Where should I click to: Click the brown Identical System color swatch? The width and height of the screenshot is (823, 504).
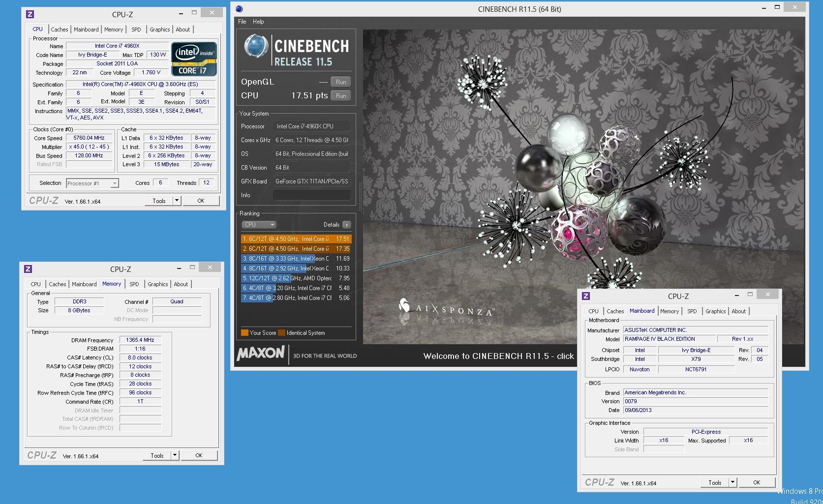click(281, 333)
